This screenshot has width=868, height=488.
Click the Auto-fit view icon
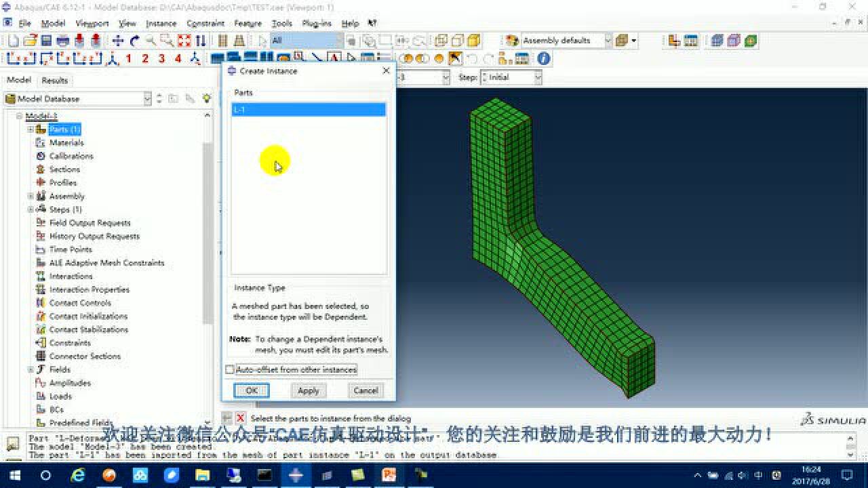click(x=184, y=41)
